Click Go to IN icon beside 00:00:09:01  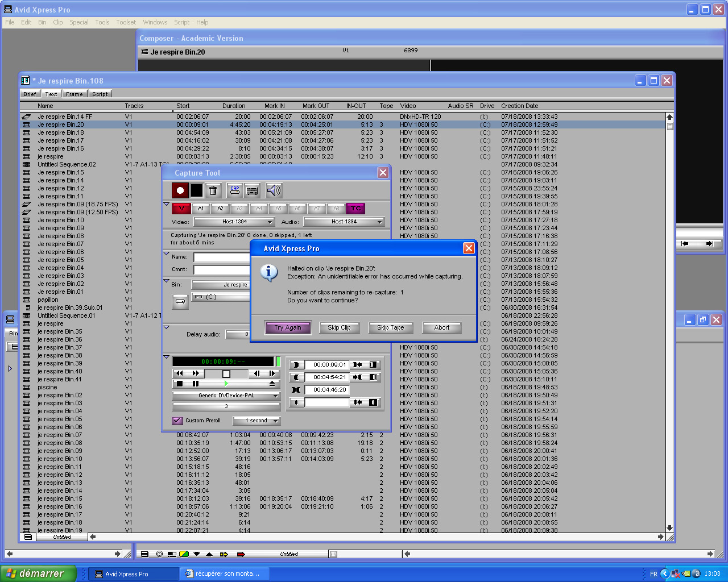(357, 365)
